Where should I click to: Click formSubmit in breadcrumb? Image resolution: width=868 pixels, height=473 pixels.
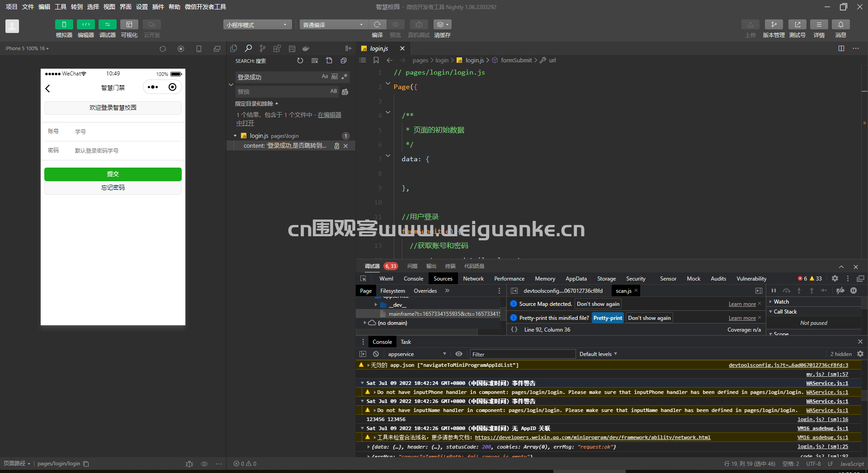click(516, 60)
